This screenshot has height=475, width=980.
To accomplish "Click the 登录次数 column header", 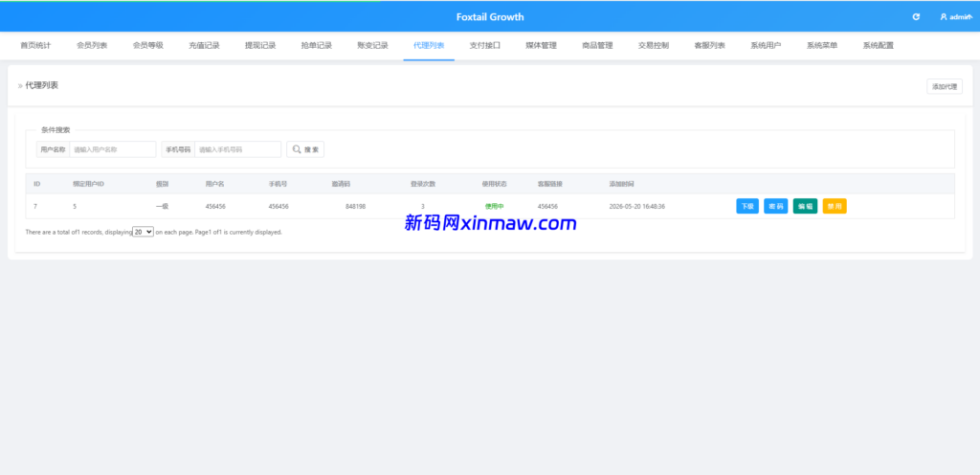I will (422, 184).
